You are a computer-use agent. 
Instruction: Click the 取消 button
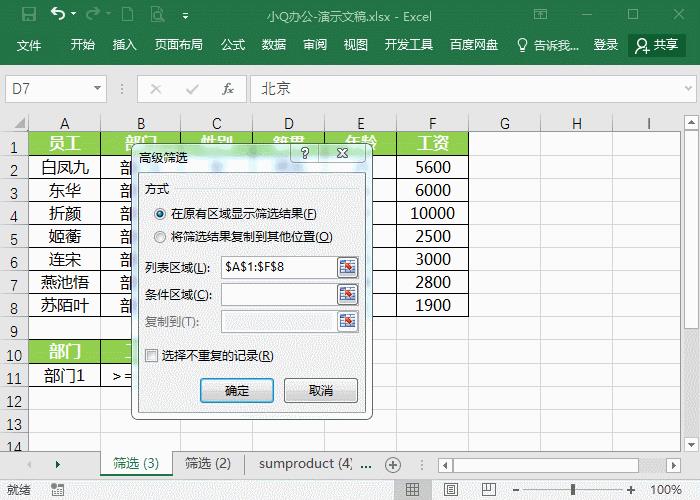[x=321, y=391]
